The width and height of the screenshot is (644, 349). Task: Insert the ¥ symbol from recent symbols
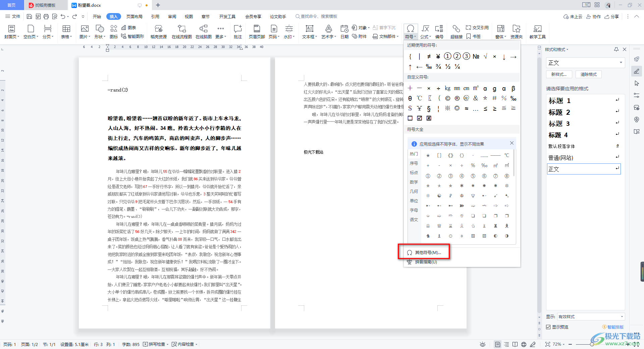(x=438, y=56)
